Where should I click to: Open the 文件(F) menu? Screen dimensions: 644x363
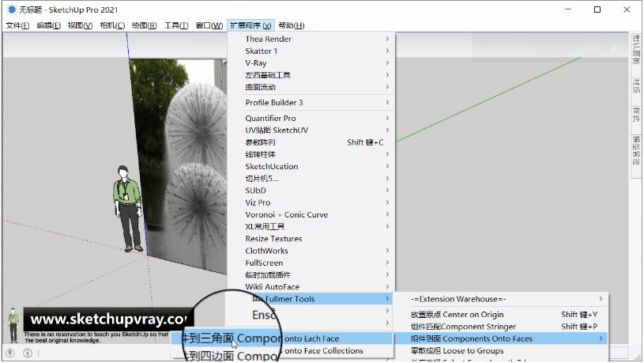17,25
